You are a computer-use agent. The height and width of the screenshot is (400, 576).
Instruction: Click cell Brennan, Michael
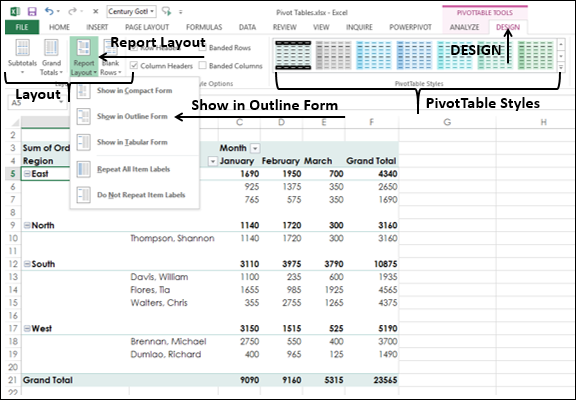coord(173,342)
